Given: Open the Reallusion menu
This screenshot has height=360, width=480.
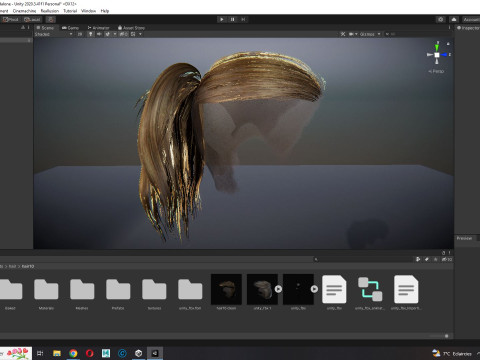Looking at the screenshot, I should (x=50, y=11).
